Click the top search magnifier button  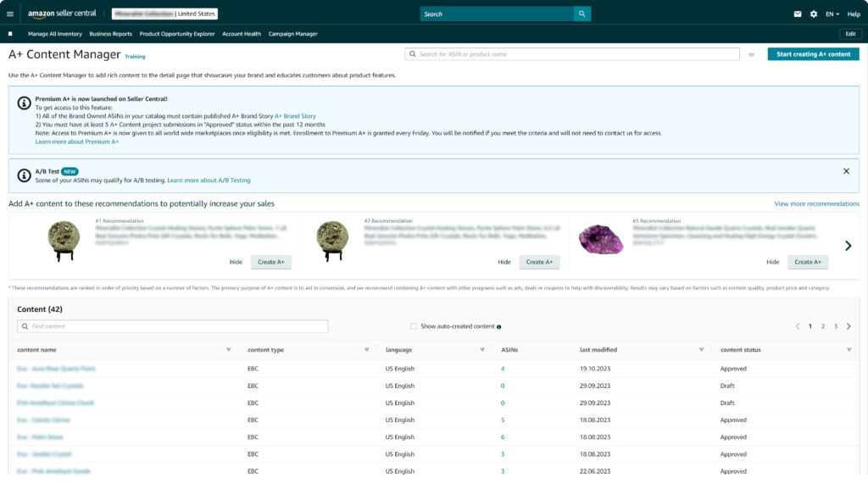[x=581, y=14]
